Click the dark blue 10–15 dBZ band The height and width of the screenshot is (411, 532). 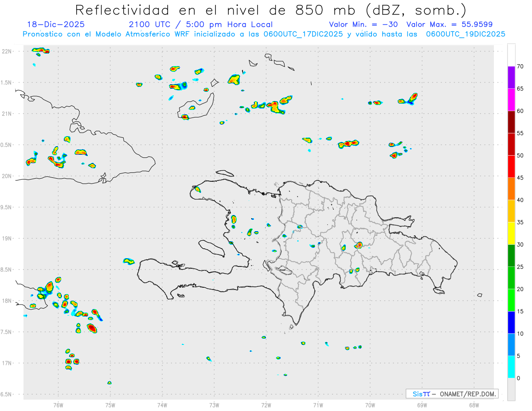point(511,322)
